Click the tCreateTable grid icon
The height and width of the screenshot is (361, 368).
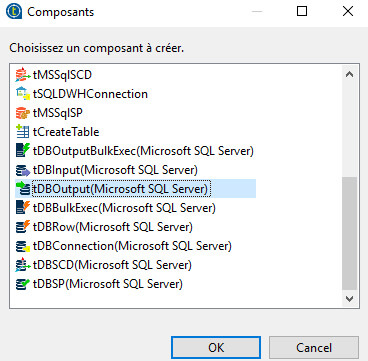coord(23,132)
